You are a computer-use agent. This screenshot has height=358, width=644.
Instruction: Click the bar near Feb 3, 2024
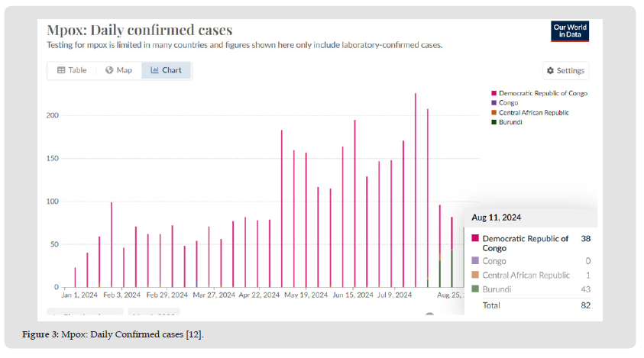112,244
